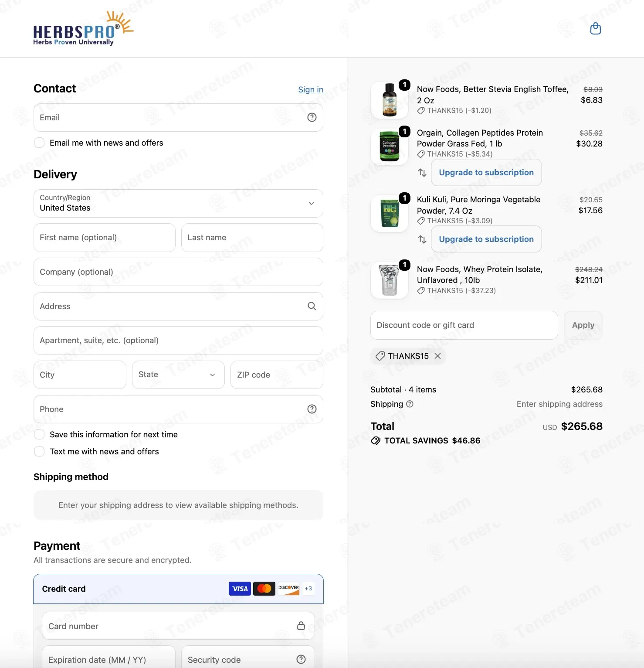Click the Discover card icon
The image size is (644, 668).
(288, 589)
